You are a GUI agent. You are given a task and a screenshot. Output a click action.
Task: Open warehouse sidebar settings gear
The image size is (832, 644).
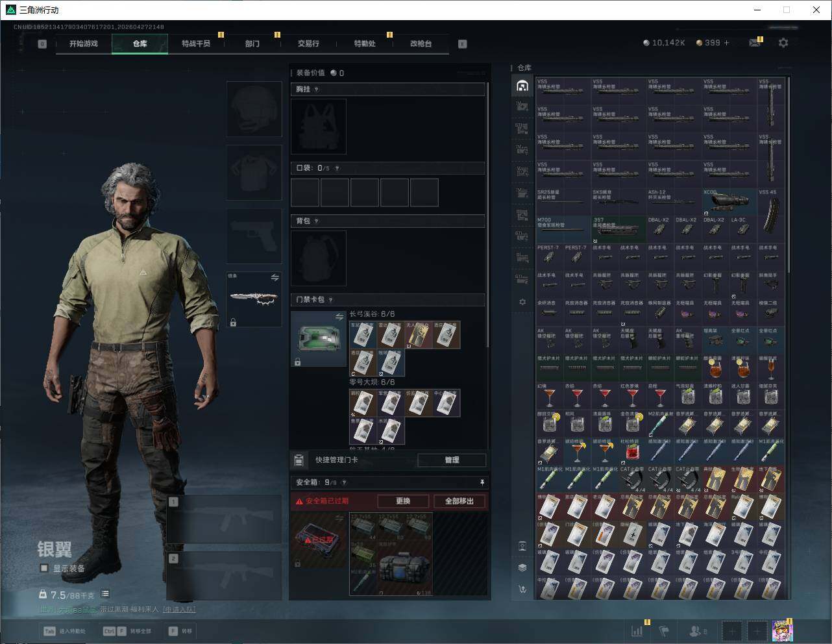(522, 302)
